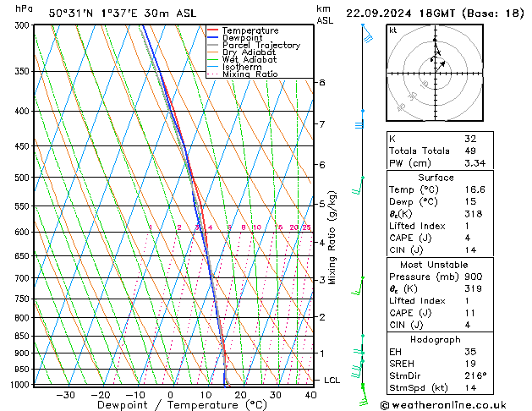Click the Most Unstable CAPE value 11
Screen dimensions: 532x411
tap(470, 313)
